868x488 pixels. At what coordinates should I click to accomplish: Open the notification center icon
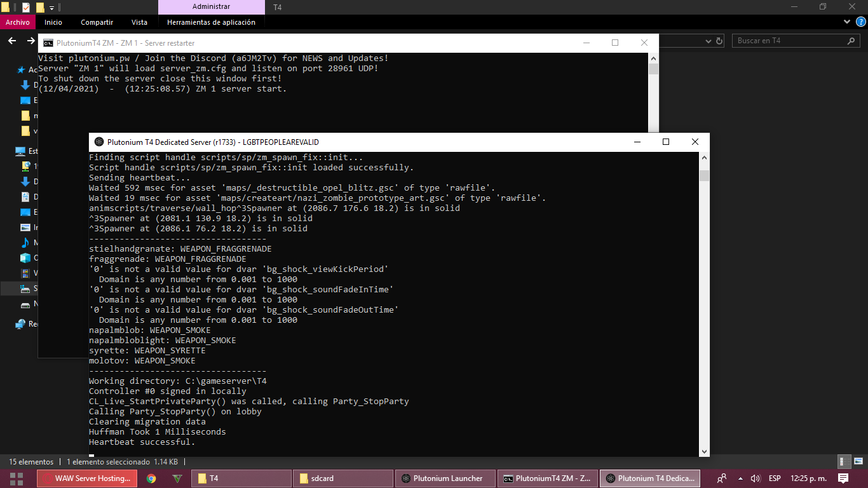click(x=843, y=478)
